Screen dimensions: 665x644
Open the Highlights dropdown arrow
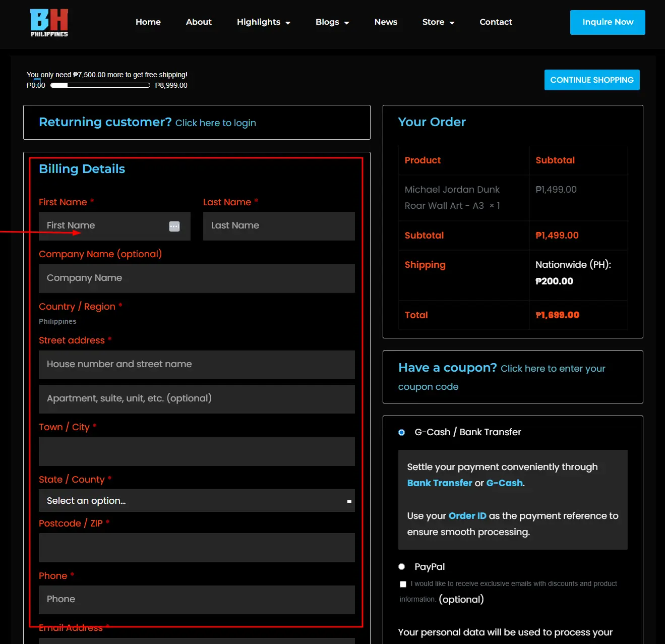tap(288, 23)
